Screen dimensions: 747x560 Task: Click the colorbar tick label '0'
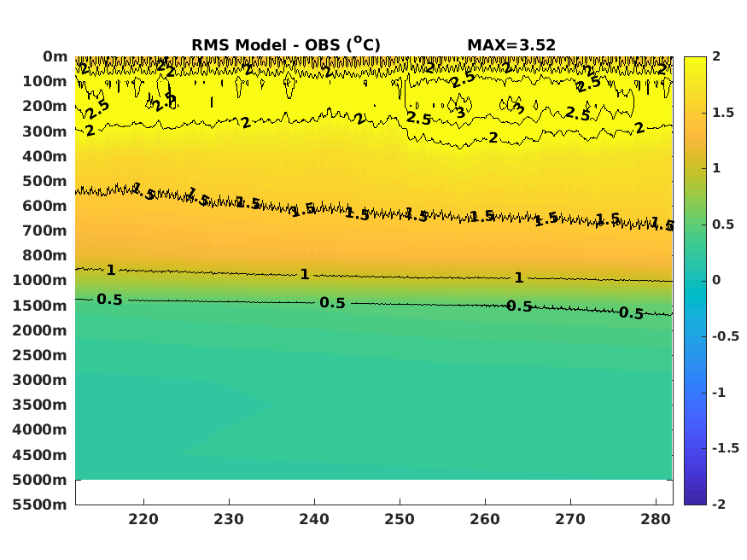pyautogui.click(x=716, y=281)
